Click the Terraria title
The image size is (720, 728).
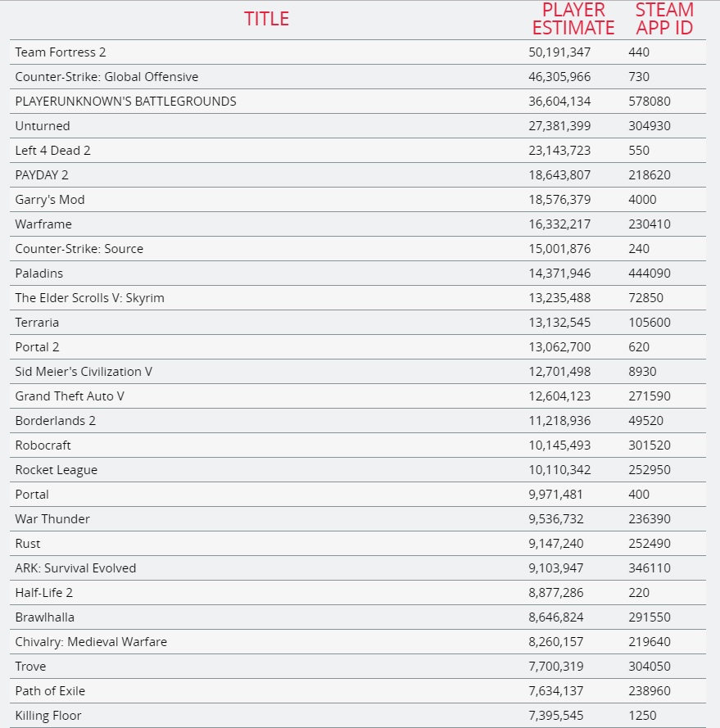pos(37,323)
